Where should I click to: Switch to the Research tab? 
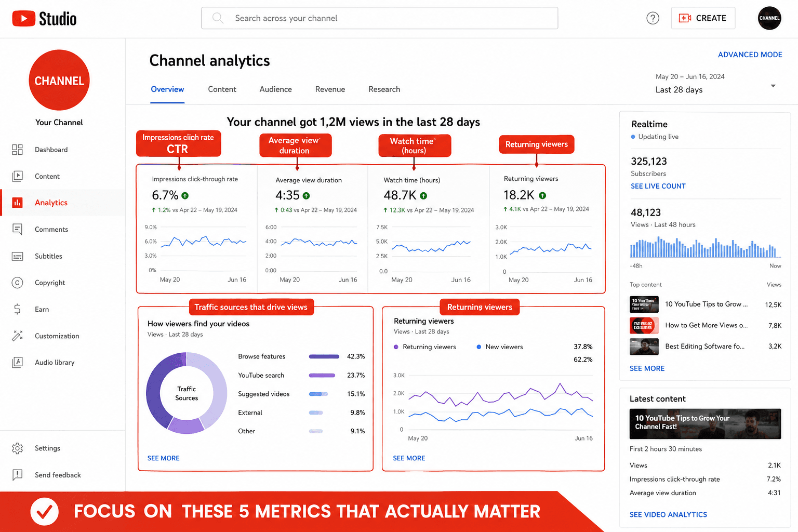[384, 89]
